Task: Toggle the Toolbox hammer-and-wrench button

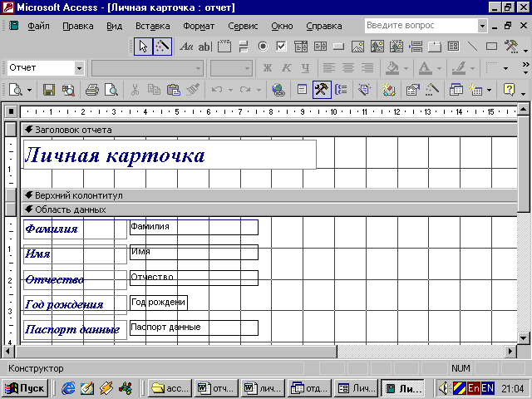Action: click(x=322, y=89)
